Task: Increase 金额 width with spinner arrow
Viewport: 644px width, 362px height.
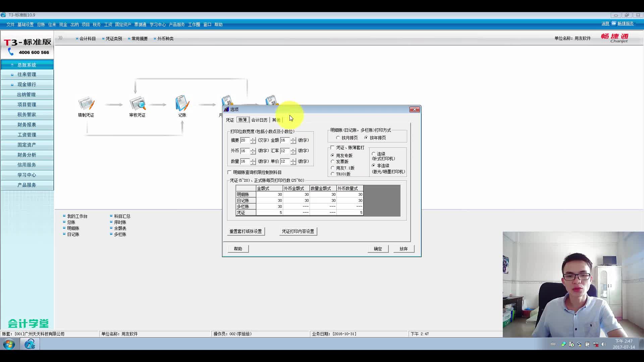Action: (293, 138)
